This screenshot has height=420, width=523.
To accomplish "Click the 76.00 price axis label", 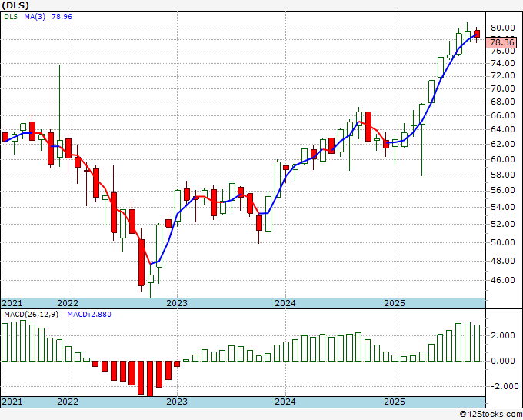I will click(503, 51).
